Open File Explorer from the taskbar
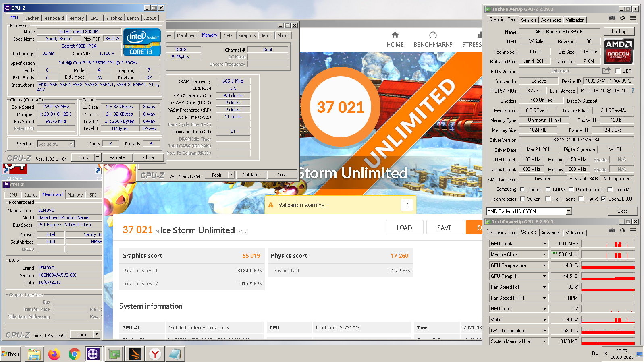The image size is (644, 362). (34, 354)
